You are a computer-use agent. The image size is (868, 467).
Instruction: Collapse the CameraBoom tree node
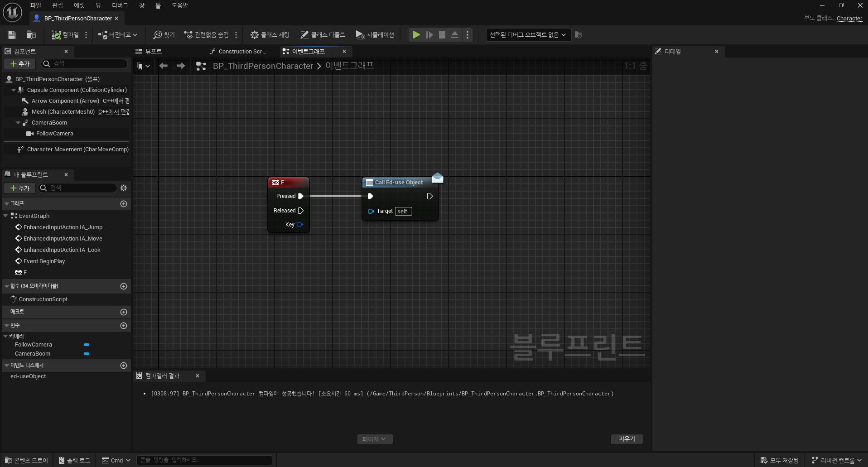tap(18, 123)
